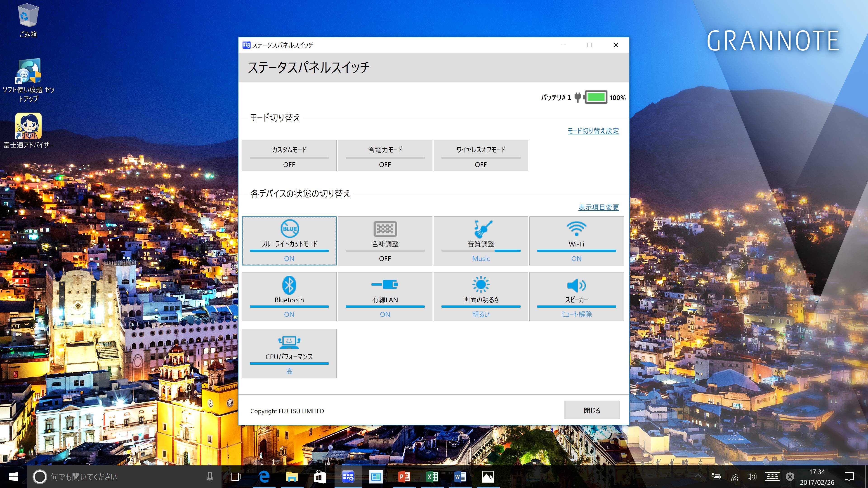Mute the スピーカー speaker tile
This screenshot has width=868, height=488.
(576, 296)
